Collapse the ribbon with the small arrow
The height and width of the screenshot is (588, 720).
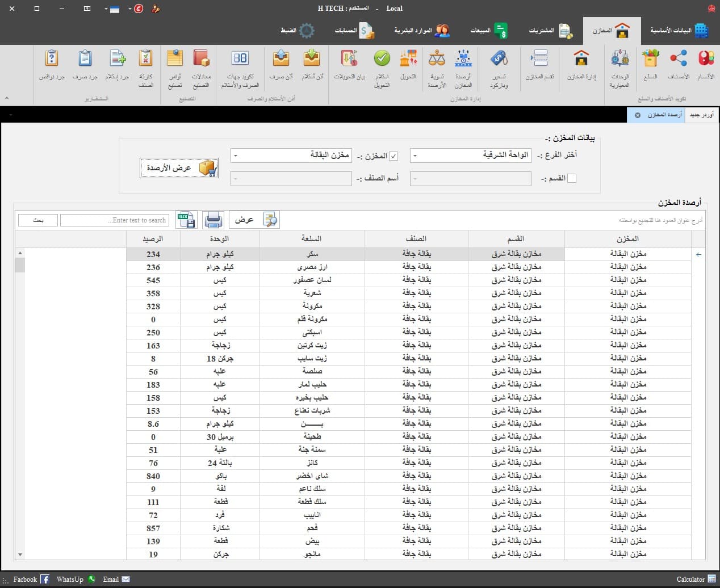7,98
